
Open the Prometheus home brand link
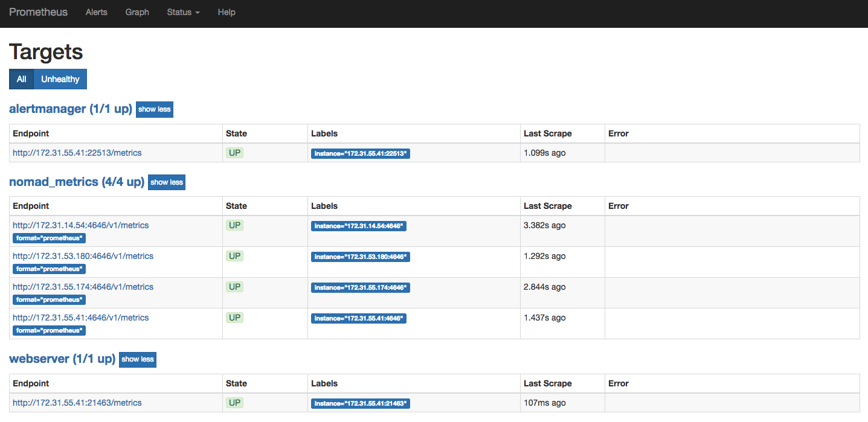[38, 12]
